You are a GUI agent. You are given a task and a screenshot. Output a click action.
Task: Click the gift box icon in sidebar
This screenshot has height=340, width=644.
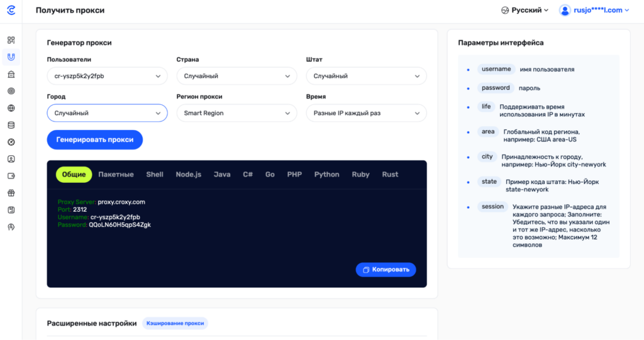click(x=11, y=193)
